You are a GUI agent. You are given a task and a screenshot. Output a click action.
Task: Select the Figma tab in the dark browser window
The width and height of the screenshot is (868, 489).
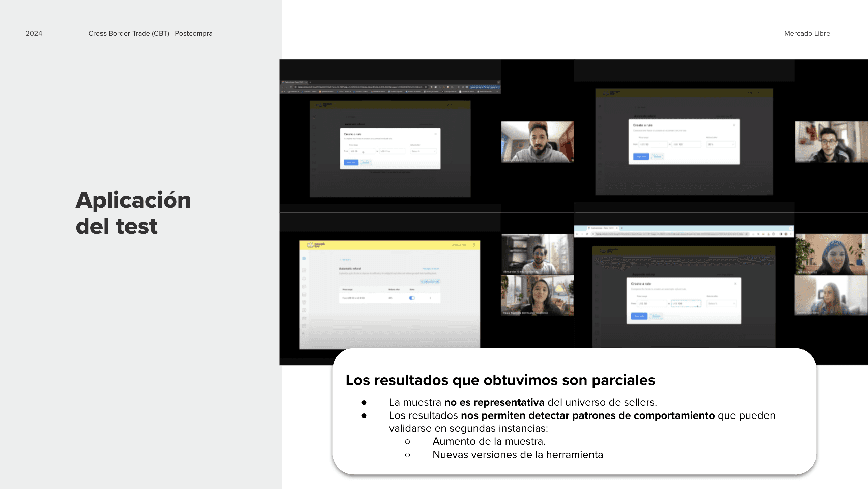point(293,82)
